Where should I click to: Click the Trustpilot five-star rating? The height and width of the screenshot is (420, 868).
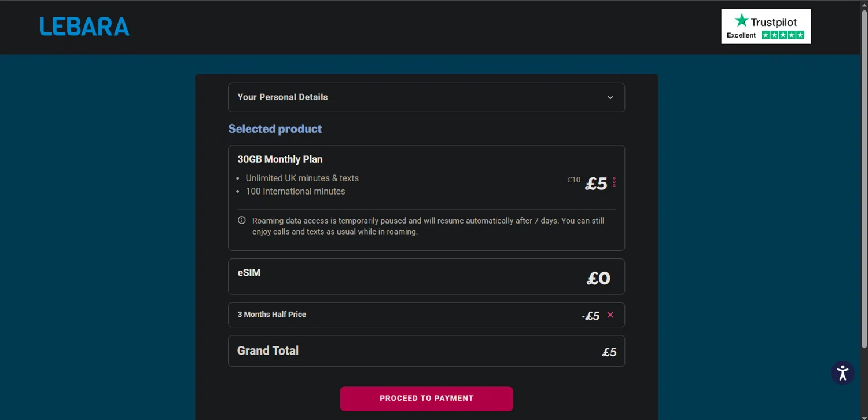[783, 35]
